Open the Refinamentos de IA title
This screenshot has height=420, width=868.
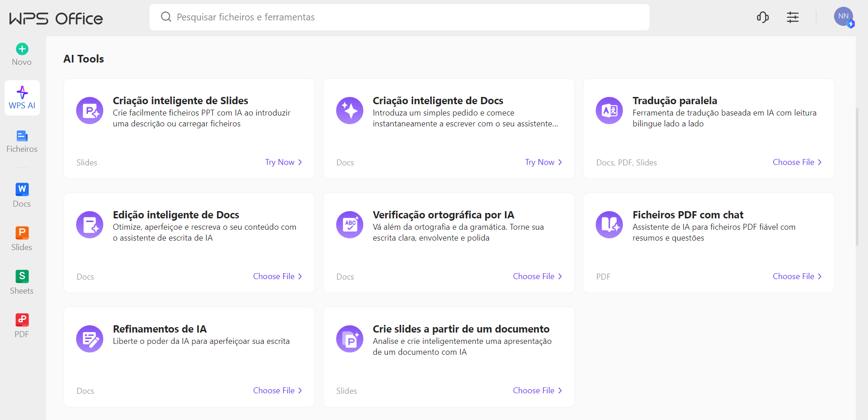click(160, 329)
